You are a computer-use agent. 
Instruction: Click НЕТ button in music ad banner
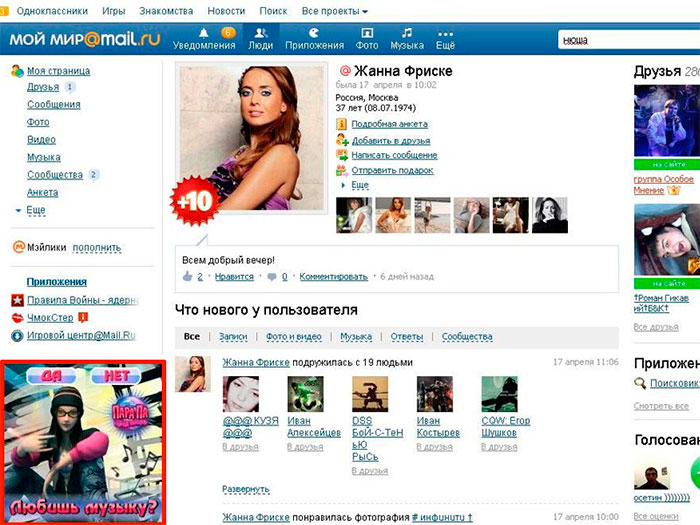[x=117, y=376]
